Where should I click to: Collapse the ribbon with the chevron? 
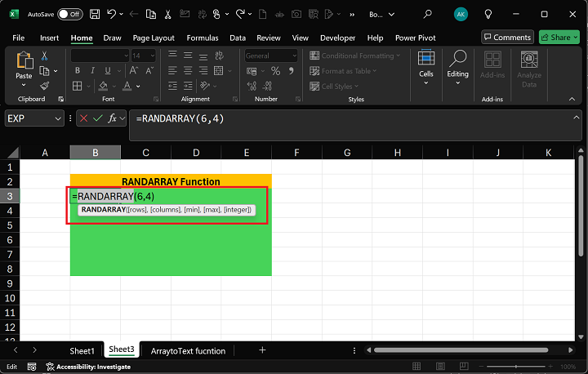pyautogui.click(x=572, y=99)
